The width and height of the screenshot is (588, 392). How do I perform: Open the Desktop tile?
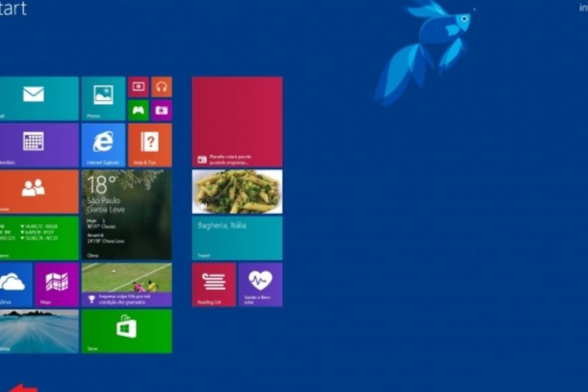[39, 331]
